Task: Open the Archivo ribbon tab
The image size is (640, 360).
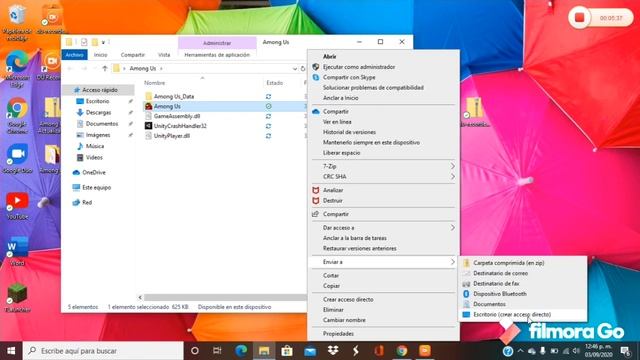Action: point(74,54)
